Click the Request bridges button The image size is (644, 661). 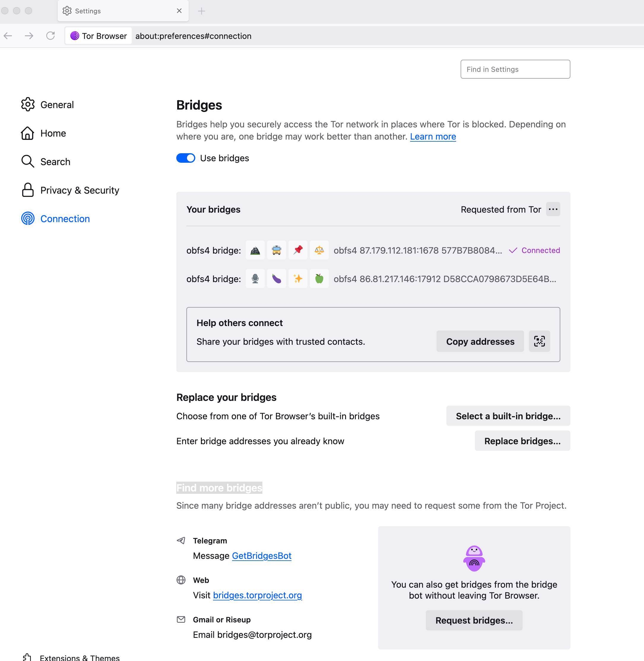474,620
